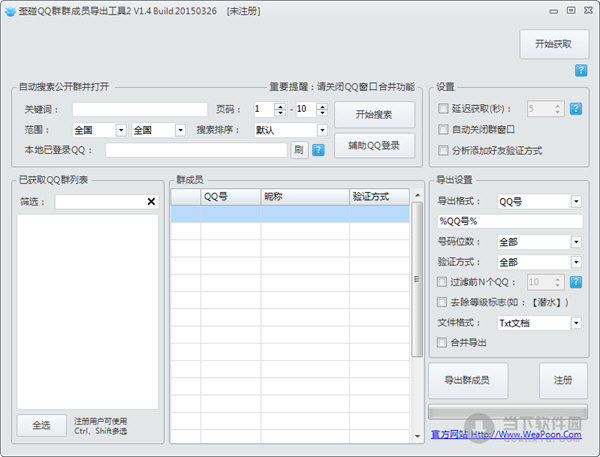Viewport: 600px width, 457px height.
Task: Click the 本地已登录QQ input field
Action: [196, 150]
